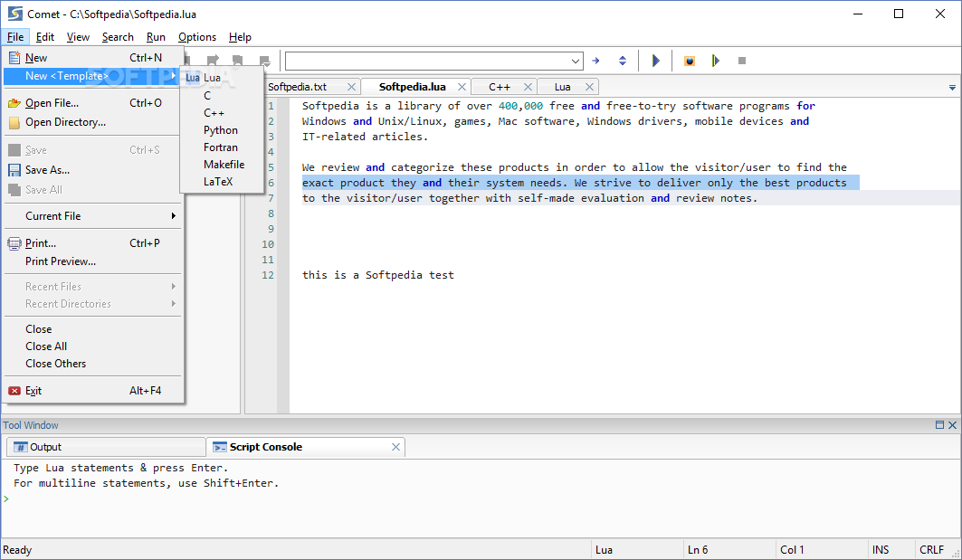Expand the Recent Files submenu
962x560 pixels.
click(x=93, y=287)
